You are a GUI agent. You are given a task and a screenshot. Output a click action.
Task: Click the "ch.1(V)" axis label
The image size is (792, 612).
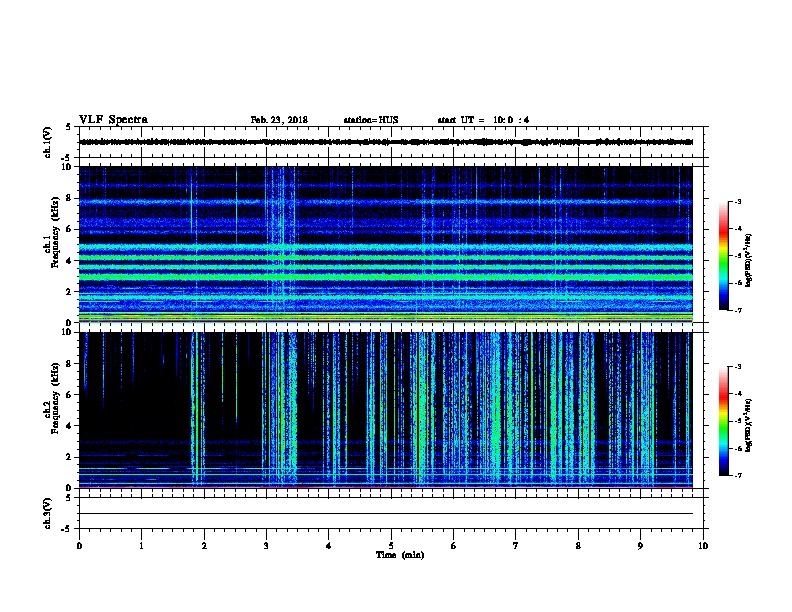coord(48,142)
